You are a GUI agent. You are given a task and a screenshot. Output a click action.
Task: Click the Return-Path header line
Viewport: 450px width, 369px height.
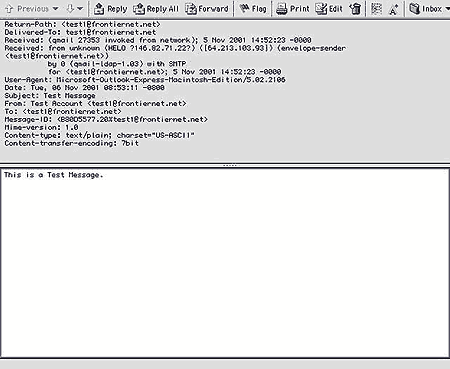(x=82, y=24)
